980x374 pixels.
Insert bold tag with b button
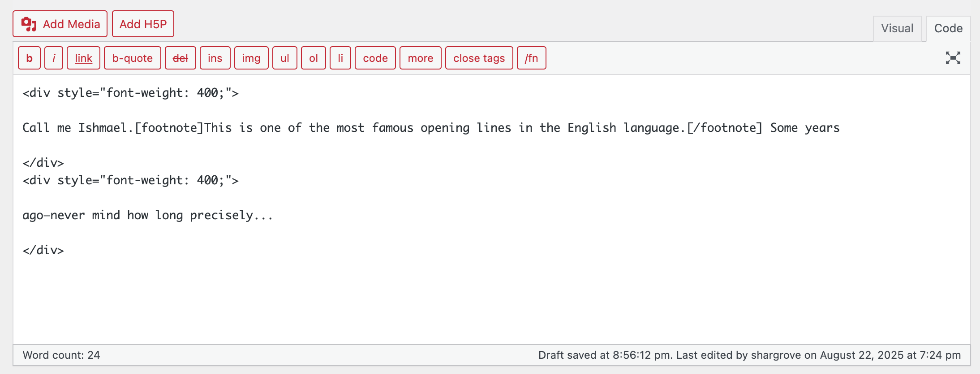(30, 58)
